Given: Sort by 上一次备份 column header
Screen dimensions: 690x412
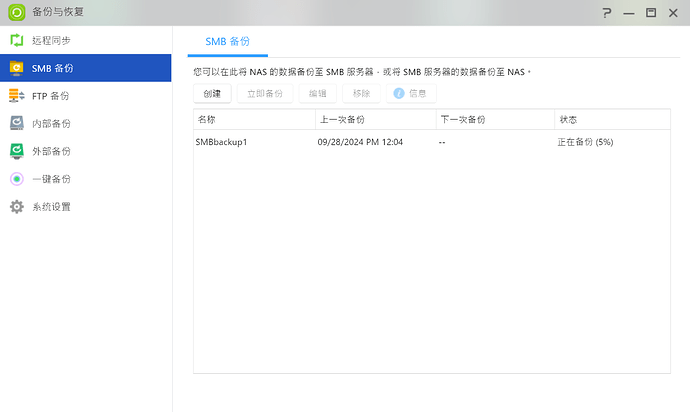Looking at the screenshot, I should pos(374,119).
